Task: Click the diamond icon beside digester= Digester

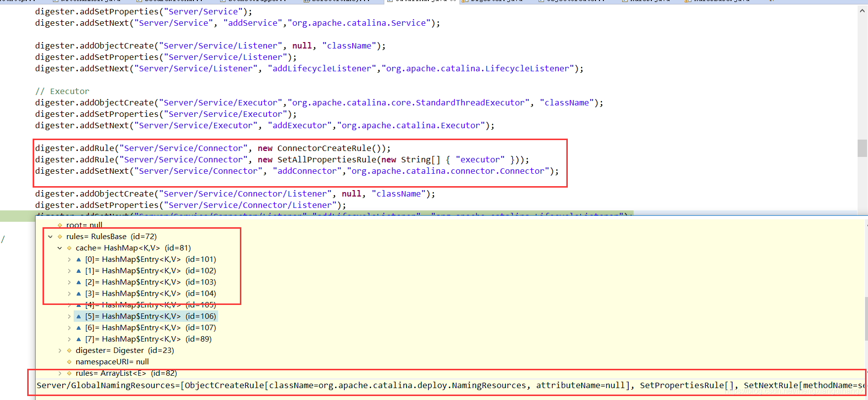Action: pyautogui.click(x=69, y=350)
